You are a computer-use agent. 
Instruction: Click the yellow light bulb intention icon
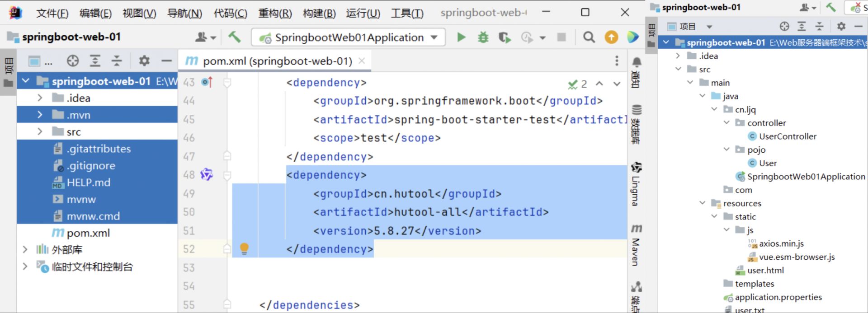[x=244, y=248]
